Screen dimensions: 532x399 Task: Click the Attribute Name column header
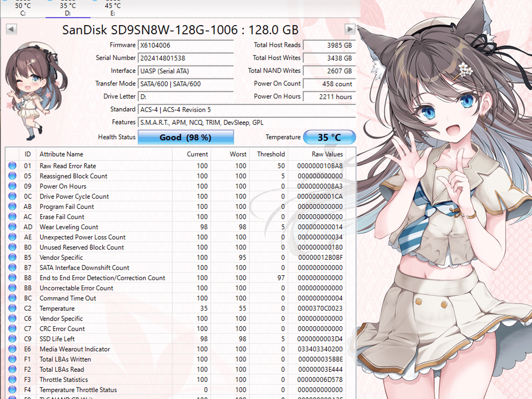(104, 154)
